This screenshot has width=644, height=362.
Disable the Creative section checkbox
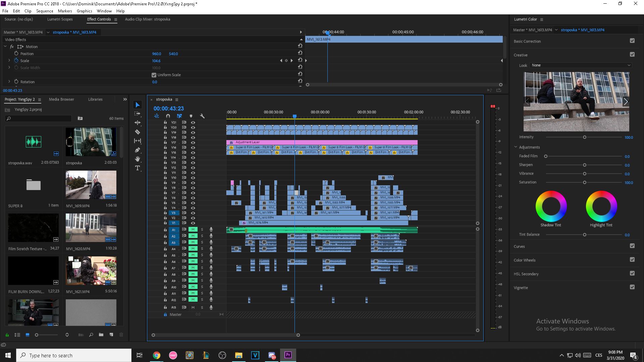click(632, 54)
